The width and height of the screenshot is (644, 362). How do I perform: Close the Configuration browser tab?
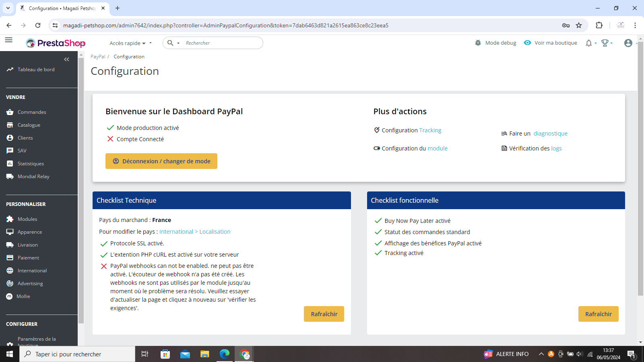(x=103, y=8)
